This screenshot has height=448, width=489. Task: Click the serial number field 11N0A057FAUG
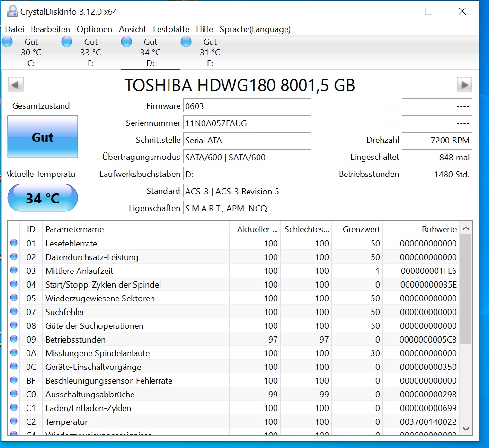tap(247, 123)
